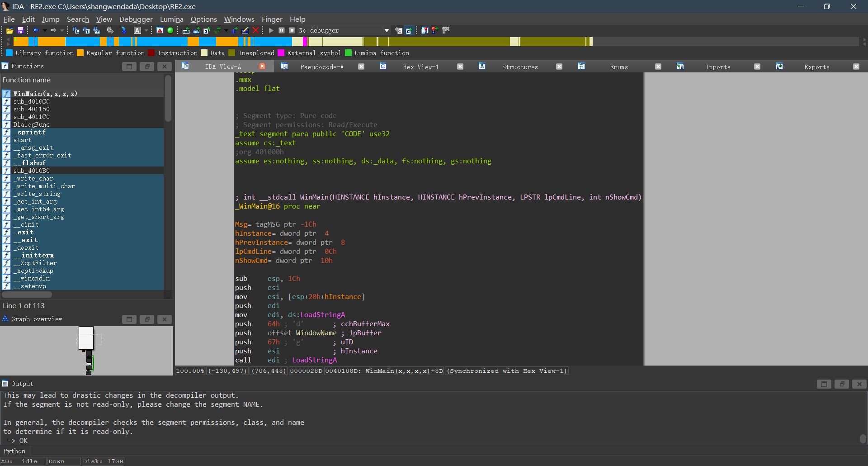Click the Python console language button
The width and height of the screenshot is (868, 466).
click(14, 451)
